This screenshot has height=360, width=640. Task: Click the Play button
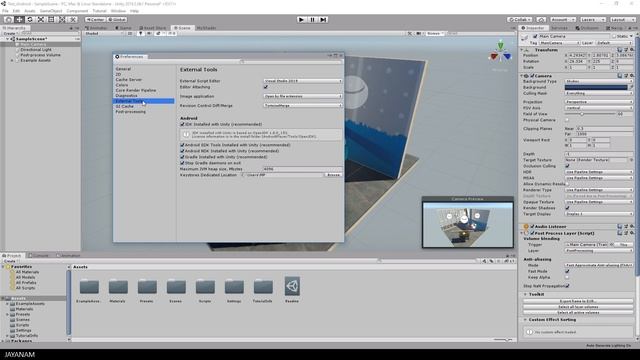click(x=301, y=19)
